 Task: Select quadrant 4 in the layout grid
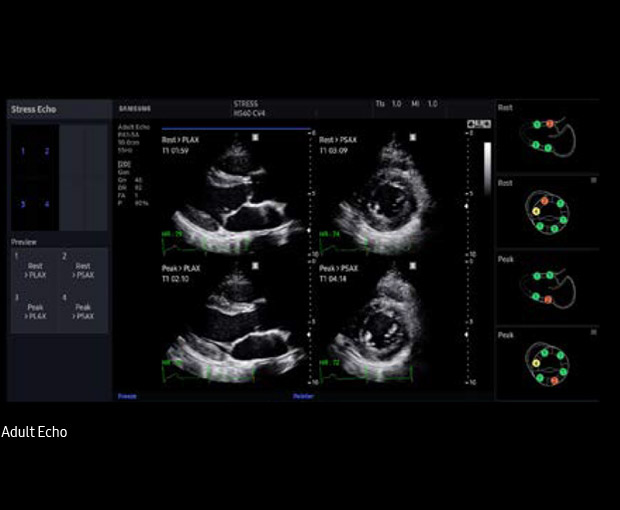(46, 204)
